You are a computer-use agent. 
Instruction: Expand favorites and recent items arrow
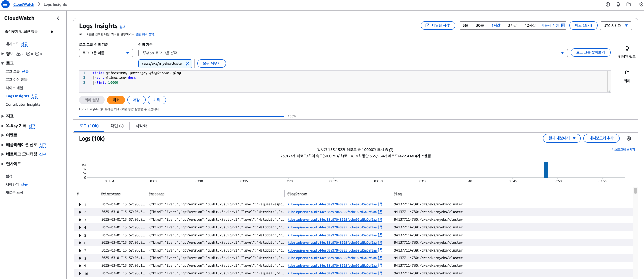(x=52, y=32)
